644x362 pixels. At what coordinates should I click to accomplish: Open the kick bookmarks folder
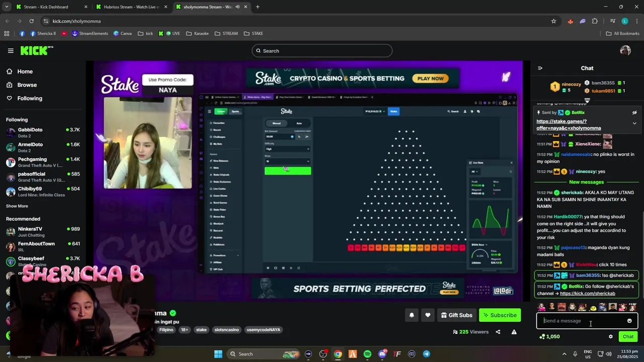point(145,34)
